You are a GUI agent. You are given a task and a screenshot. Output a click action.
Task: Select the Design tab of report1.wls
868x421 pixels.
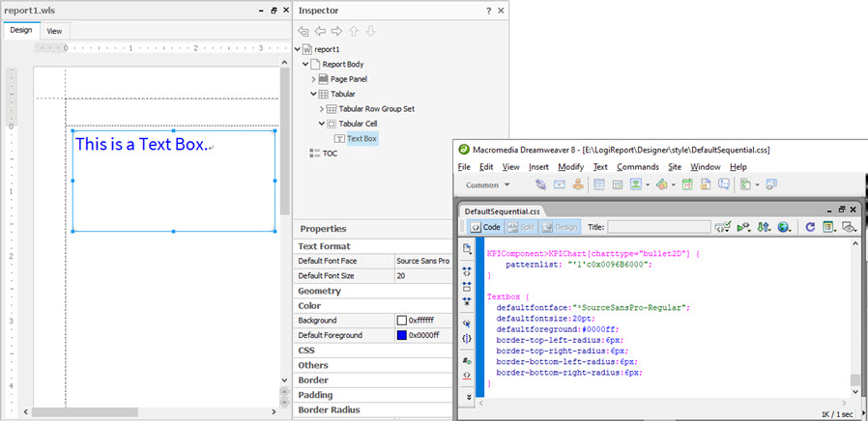21,31
